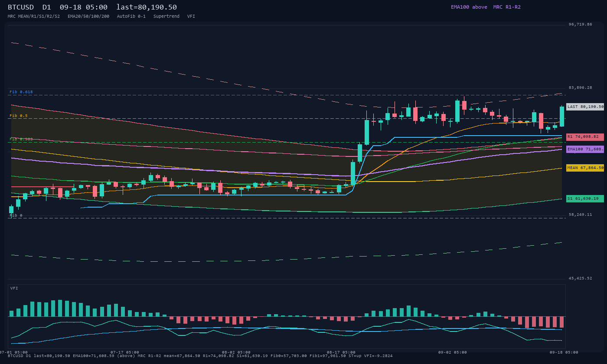Click the 'MRC R1-R2' label in the header
Image resolution: width=607 pixels, height=364 pixels.
coord(507,7)
